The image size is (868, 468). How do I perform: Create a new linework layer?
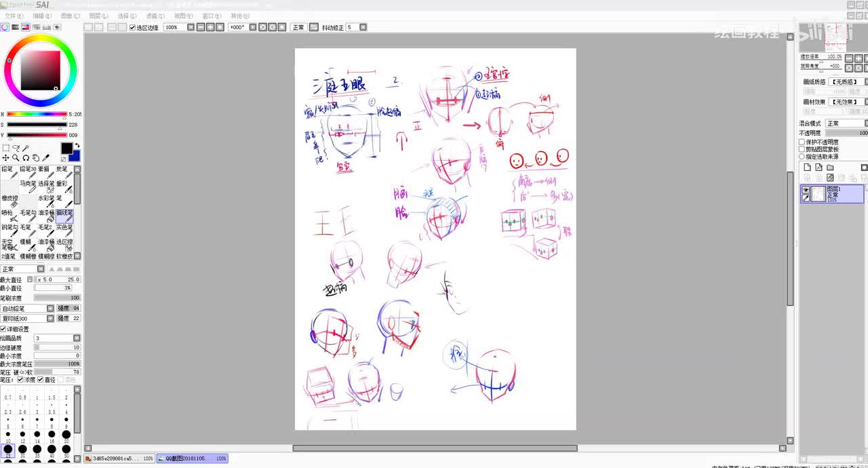(x=818, y=167)
